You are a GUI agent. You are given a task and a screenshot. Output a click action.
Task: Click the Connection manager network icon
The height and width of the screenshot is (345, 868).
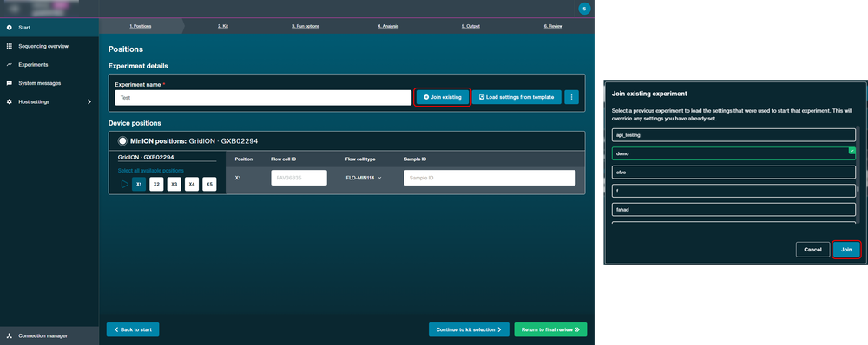point(9,335)
